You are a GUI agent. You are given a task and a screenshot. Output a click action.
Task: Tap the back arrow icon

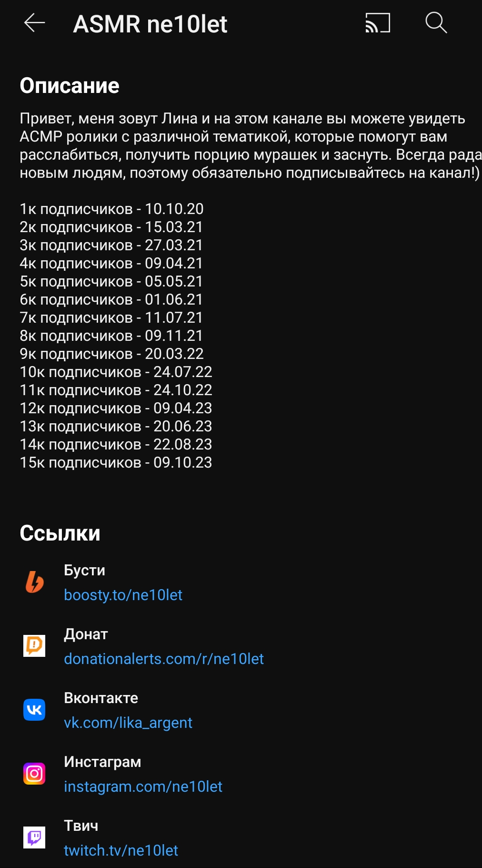click(x=34, y=23)
